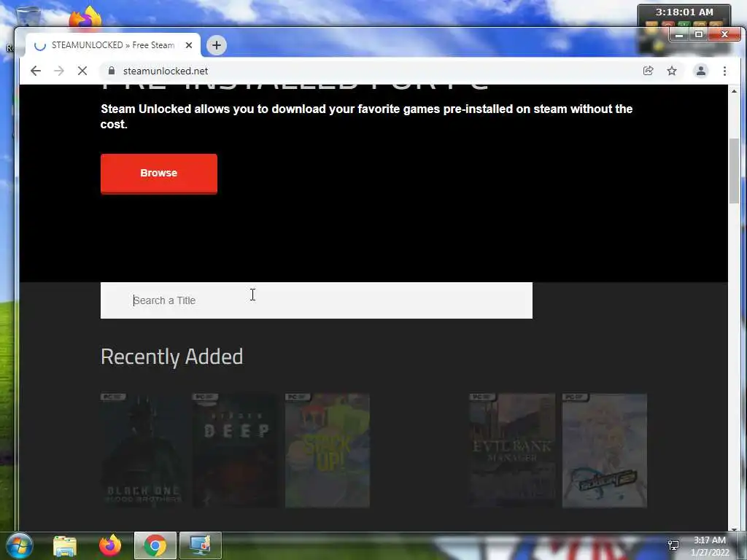Open the Stack Up! game cover
Viewport: 747px width, 560px height.
(328, 451)
